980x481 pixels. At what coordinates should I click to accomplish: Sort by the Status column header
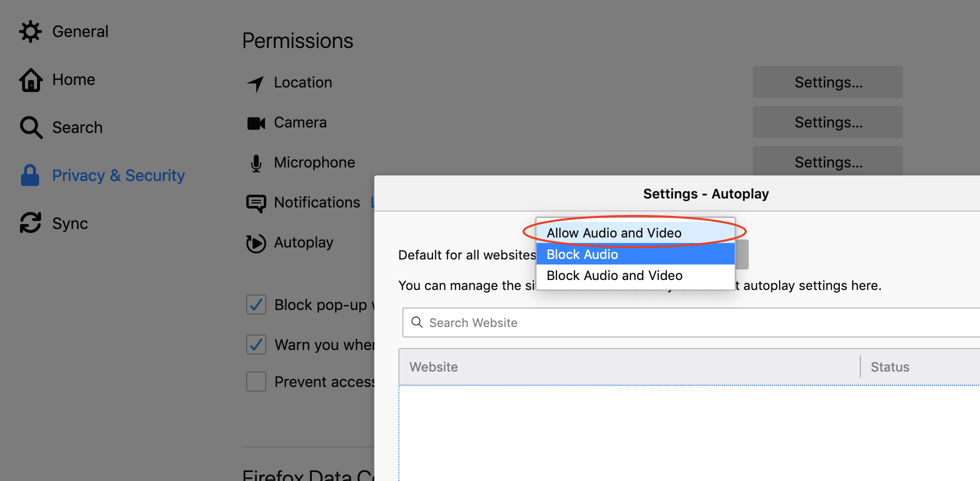[x=920, y=367]
